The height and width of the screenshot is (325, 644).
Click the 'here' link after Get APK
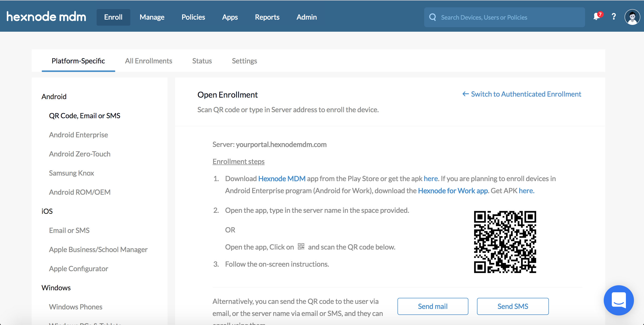526,191
